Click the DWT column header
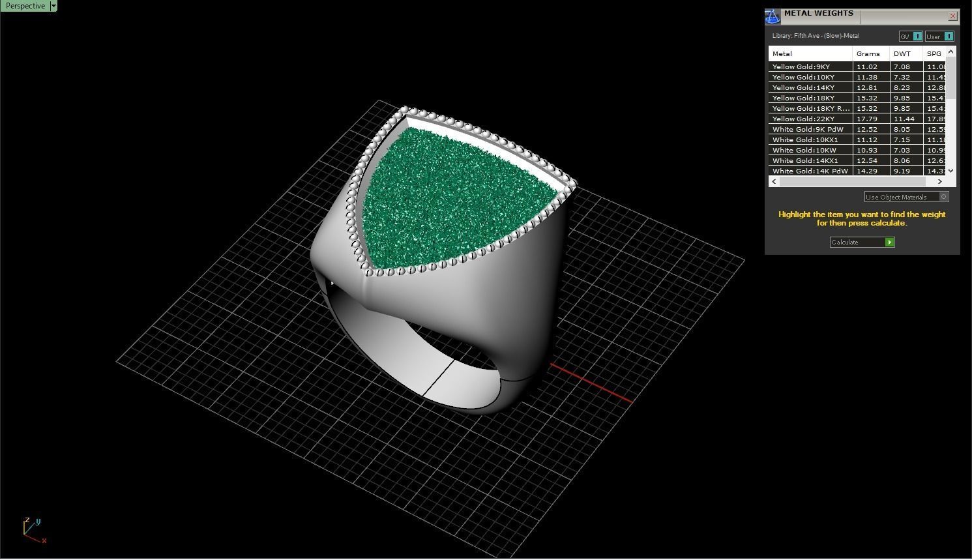 pyautogui.click(x=906, y=54)
